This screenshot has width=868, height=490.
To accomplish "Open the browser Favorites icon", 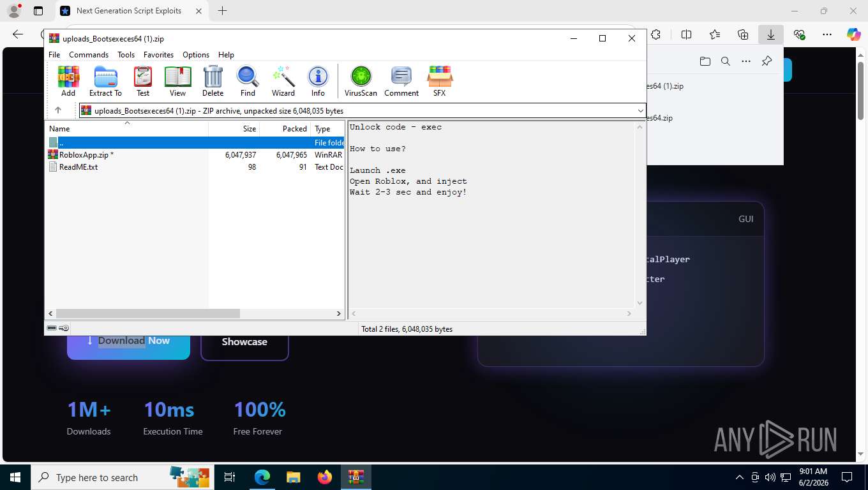I will [715, 34].
